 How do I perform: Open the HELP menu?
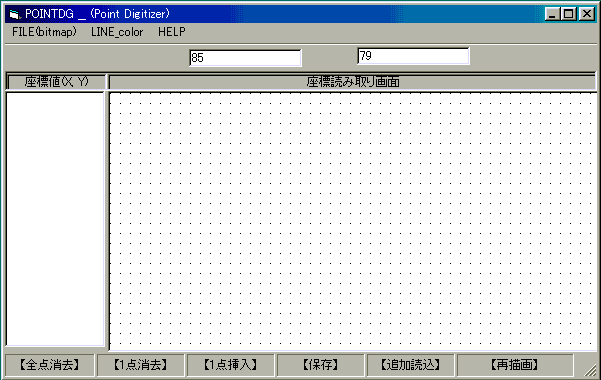[x=172, y=32]
